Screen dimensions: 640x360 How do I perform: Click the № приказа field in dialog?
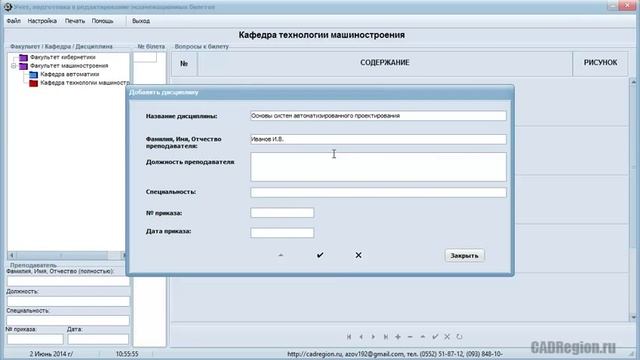pos(282,213)
